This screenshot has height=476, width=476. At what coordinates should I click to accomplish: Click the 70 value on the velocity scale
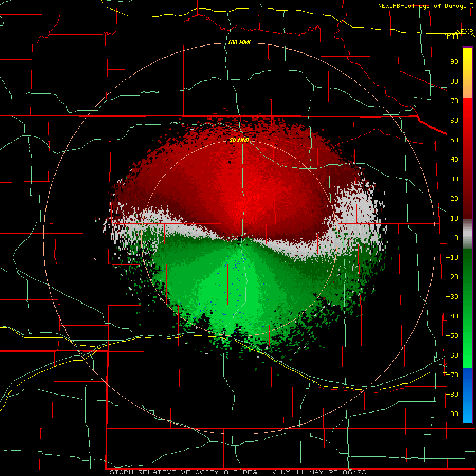[454, 101]
